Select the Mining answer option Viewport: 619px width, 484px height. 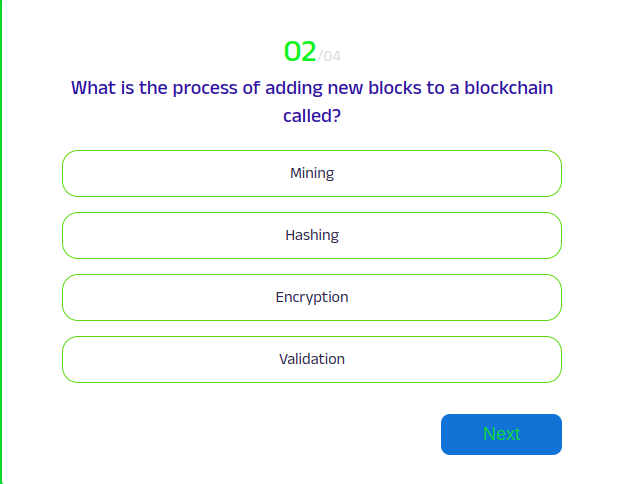click(311, 173)
